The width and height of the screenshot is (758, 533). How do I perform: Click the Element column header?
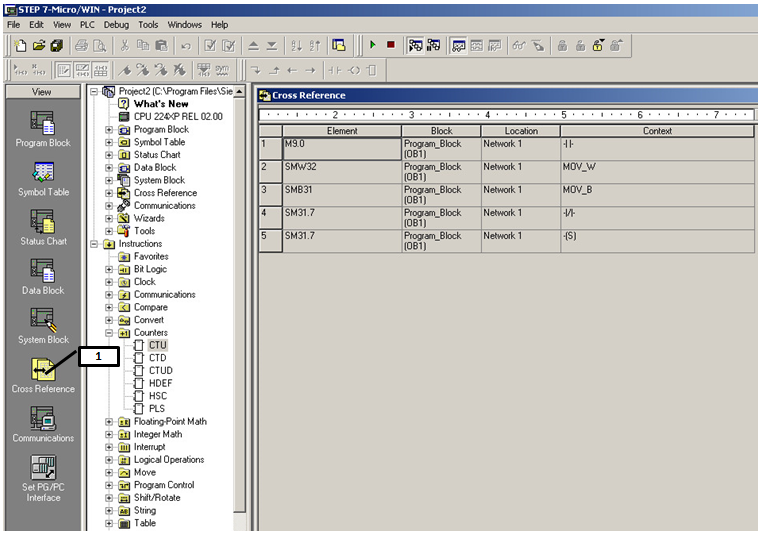(x=342, y=131)
